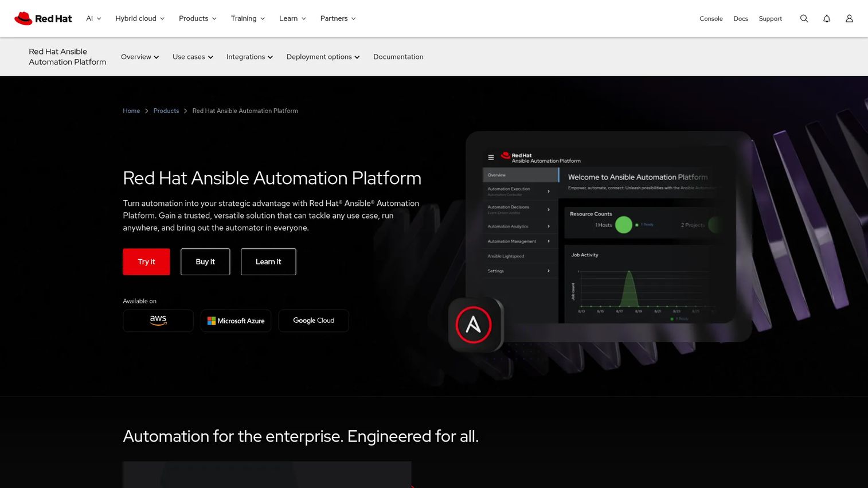Screen dimensions: 868x488
Task: Open the user account icon
Action: [849, 18]
